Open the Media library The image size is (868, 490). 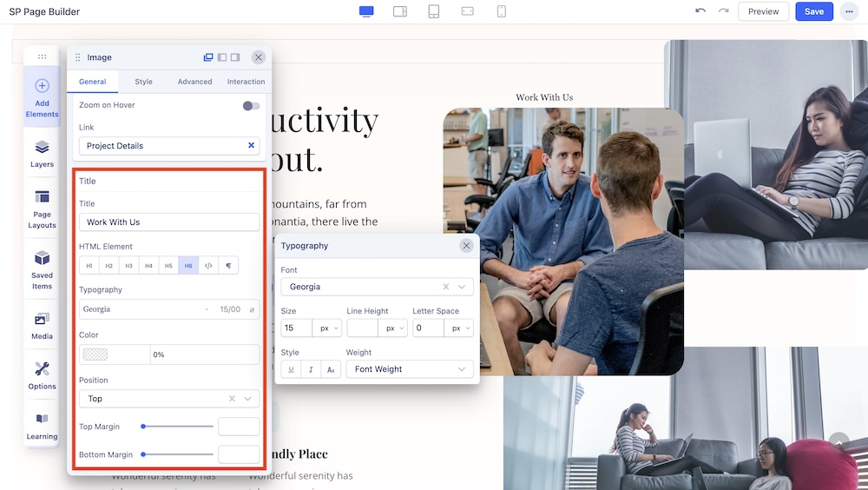pyautogui.click(x=42, y=324)
